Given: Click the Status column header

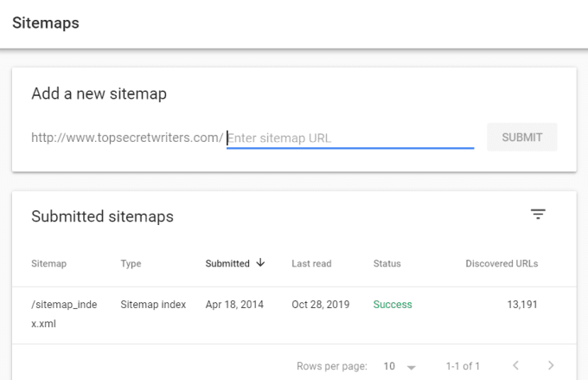Looking at the screenshot, I should coord(387,264).
